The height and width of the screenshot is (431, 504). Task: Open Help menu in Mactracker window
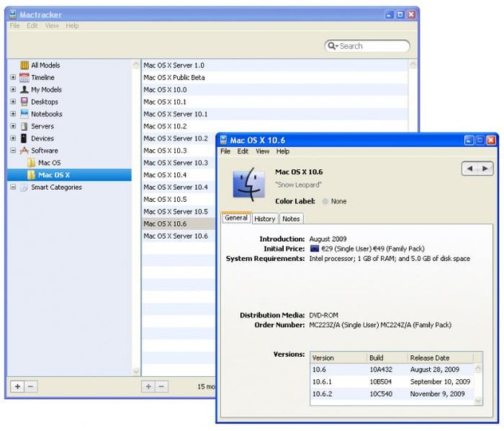[x=72, y=26]
